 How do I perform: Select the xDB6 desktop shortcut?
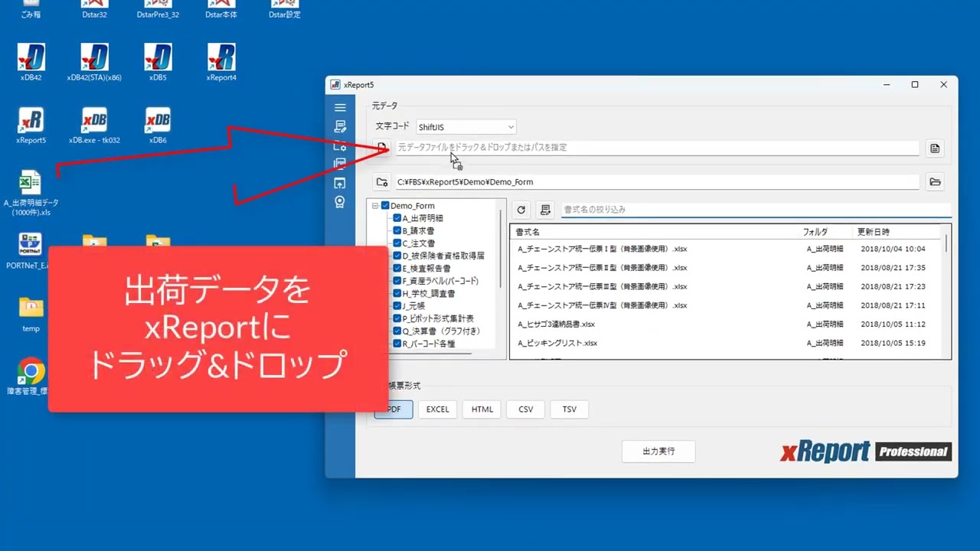point(158,126)
